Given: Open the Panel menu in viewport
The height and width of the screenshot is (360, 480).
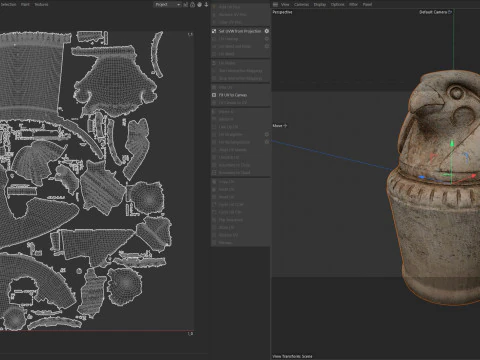Looking at the screenshot, I should tap(367, 4).
